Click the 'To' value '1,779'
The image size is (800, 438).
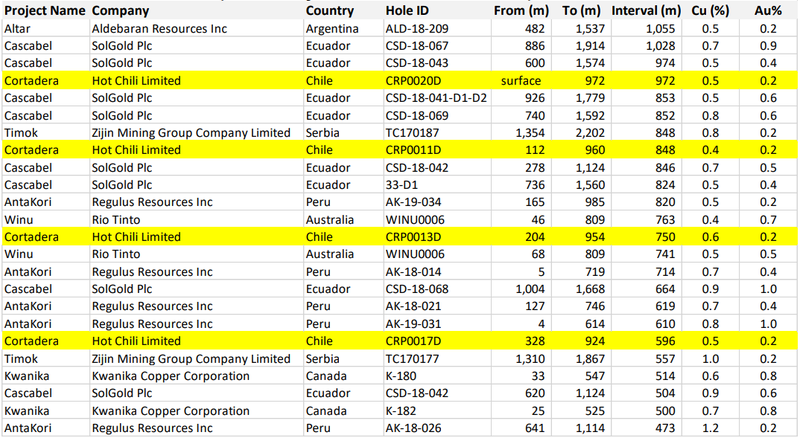pyautogui.click(x=590, y=98)
